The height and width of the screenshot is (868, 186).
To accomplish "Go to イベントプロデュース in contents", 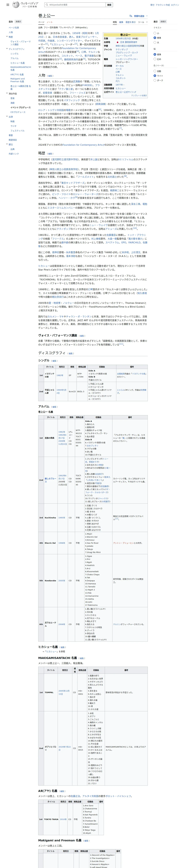I will [x=20, y=107].
